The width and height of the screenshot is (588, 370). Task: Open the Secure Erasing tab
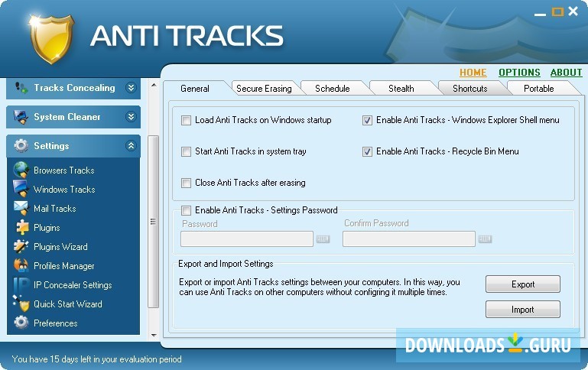(x=264, y=89)
